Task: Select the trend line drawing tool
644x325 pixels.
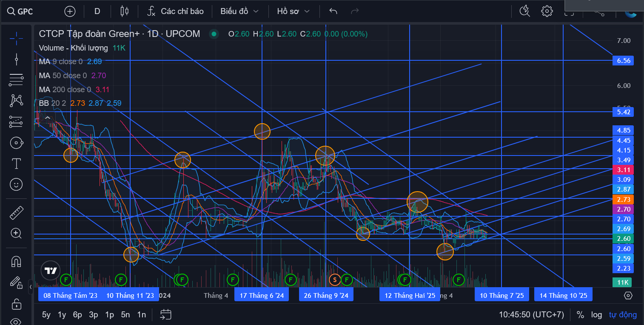Action: point(17,59)
